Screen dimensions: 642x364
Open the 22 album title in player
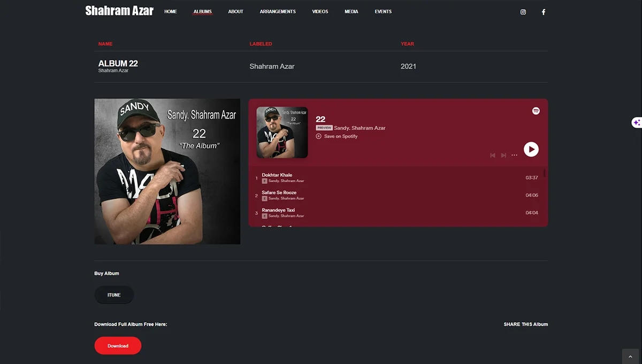coord(320,119)
